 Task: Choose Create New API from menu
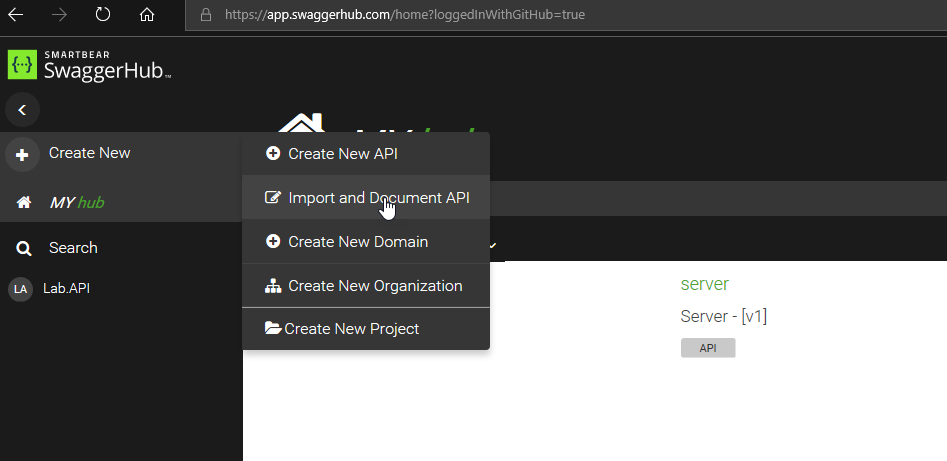click(x=366, y=154)
